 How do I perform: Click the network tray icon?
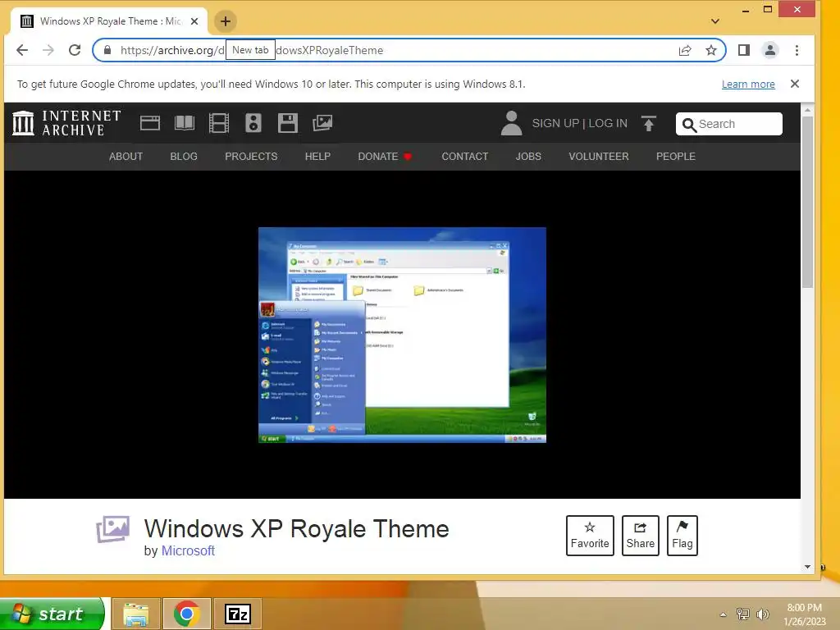743,614
